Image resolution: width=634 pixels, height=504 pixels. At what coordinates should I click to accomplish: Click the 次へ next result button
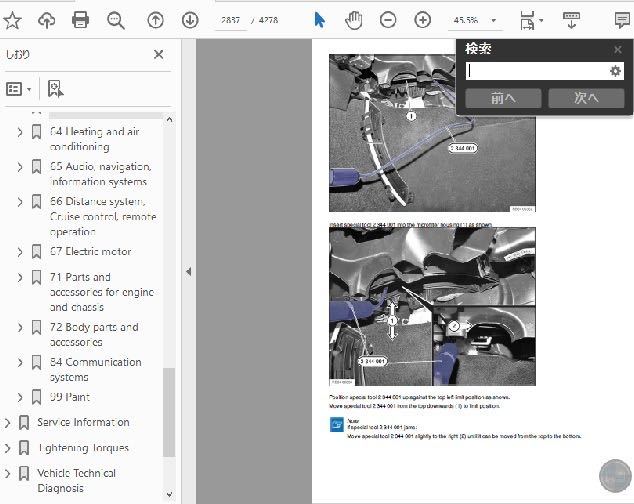(x=586, y=98)
